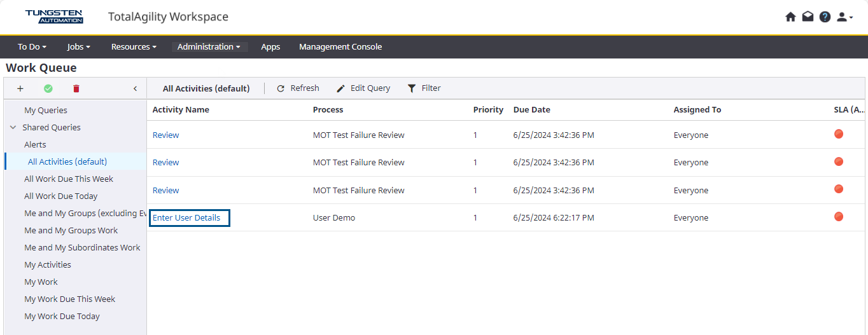868x335 pixels.
Task: Refresh the work queue list
Action: tap(298, 88)
